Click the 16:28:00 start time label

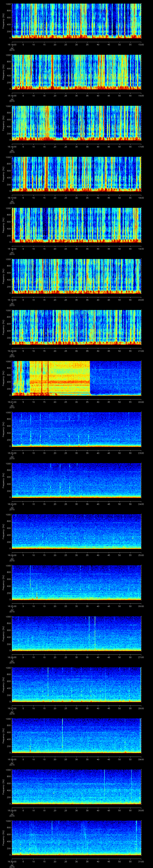point(12,760)
